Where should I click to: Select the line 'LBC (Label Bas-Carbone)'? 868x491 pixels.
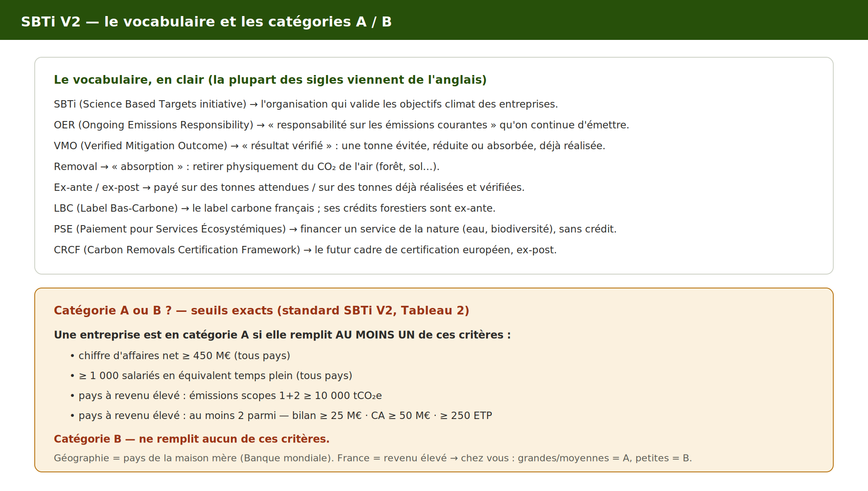(x=274, y=208)
